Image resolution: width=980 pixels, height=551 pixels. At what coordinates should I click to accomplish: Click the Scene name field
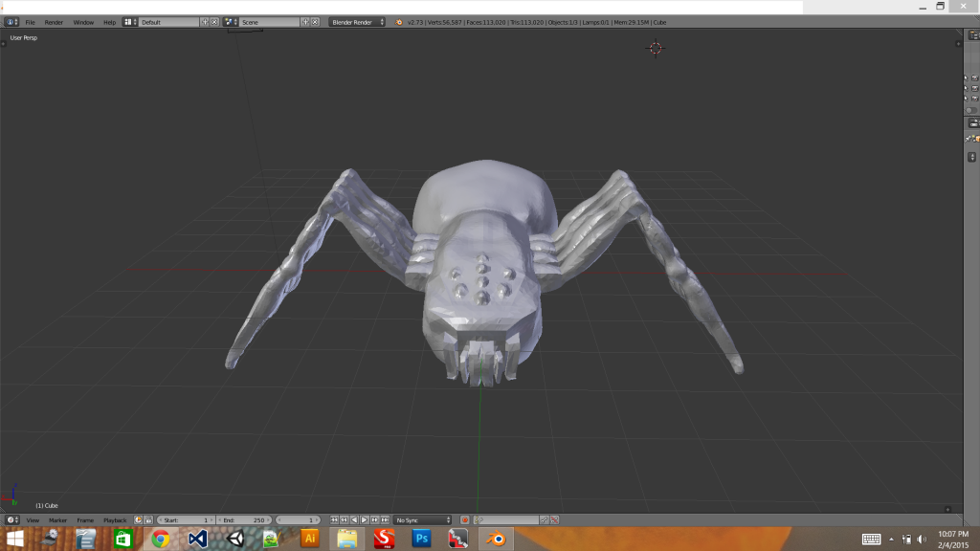(270, 22)
